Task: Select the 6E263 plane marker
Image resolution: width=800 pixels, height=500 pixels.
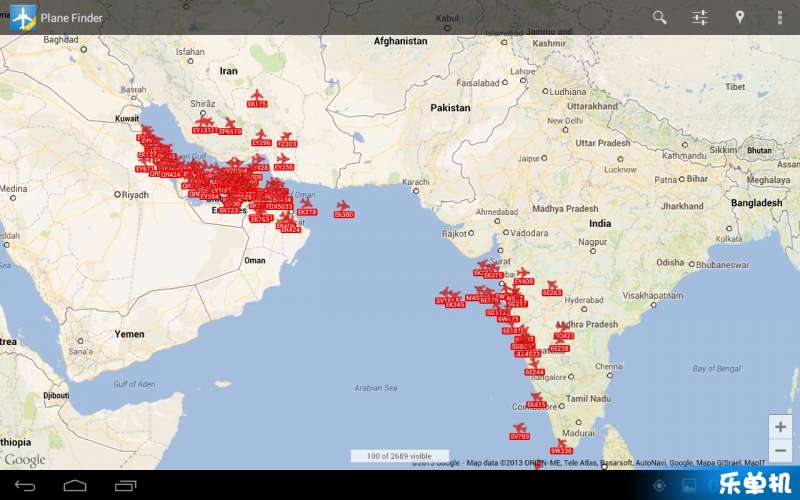Action: click(x=552, y=288)
